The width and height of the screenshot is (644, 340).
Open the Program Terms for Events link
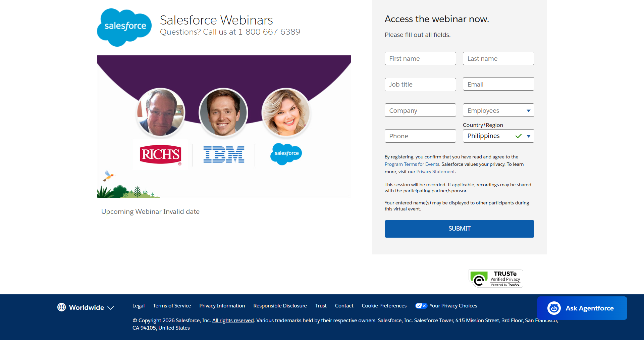pyautogui.click(x=412, y=164)
